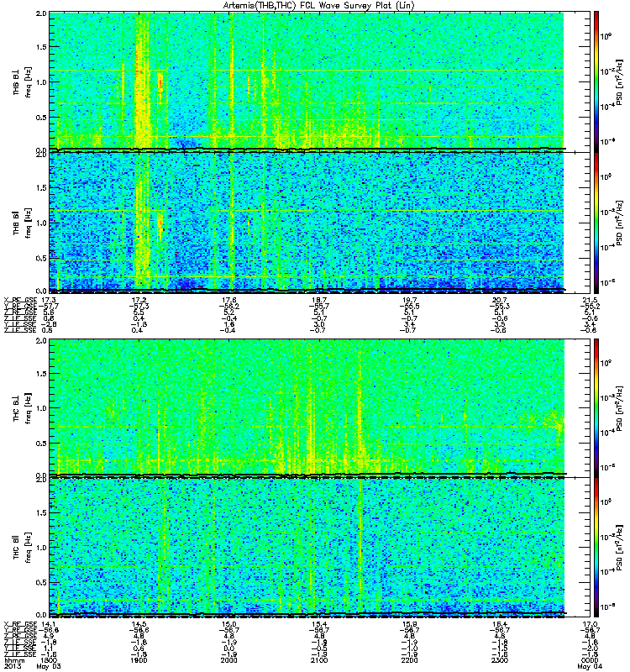Click the THC B-perp freq [Hz] axis label
630x672 pixels.
pyautogui.click(x=29, y=408)
